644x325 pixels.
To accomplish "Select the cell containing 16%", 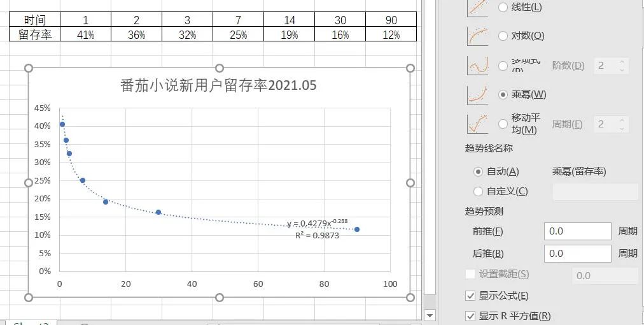I will tap(340, 34).
